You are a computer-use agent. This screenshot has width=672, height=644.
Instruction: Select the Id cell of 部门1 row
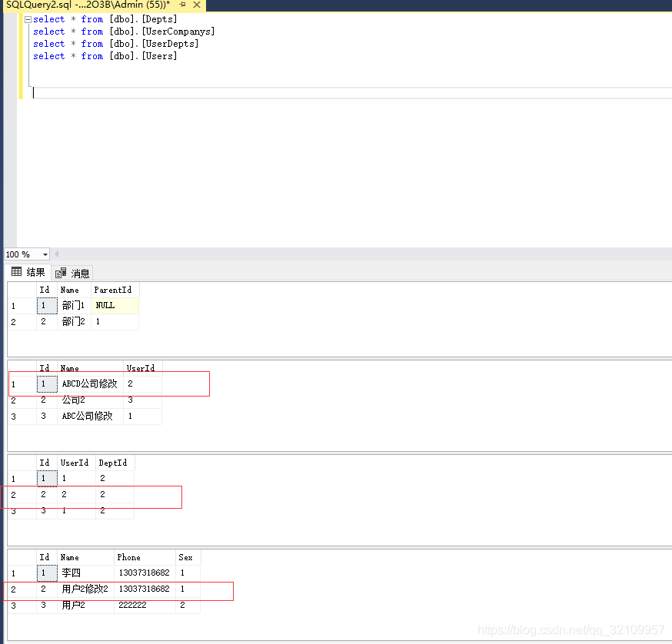[x=47, y=306]
